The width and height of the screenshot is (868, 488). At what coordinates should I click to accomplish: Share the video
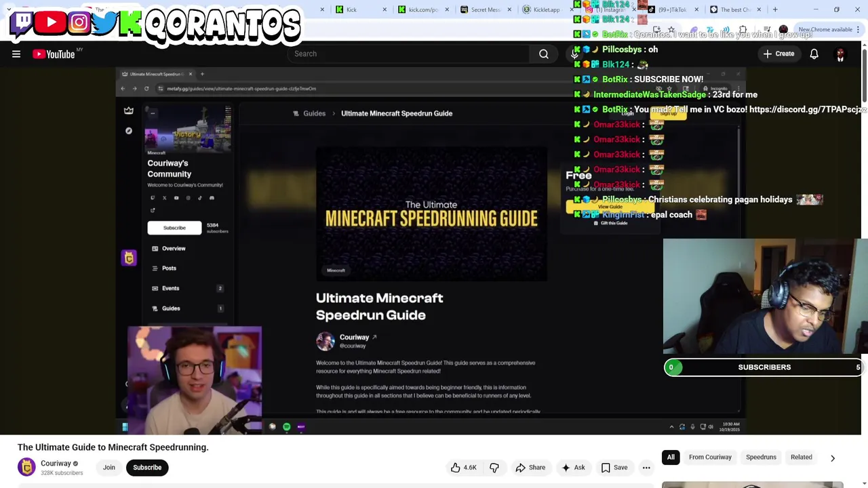click(530, 467)
